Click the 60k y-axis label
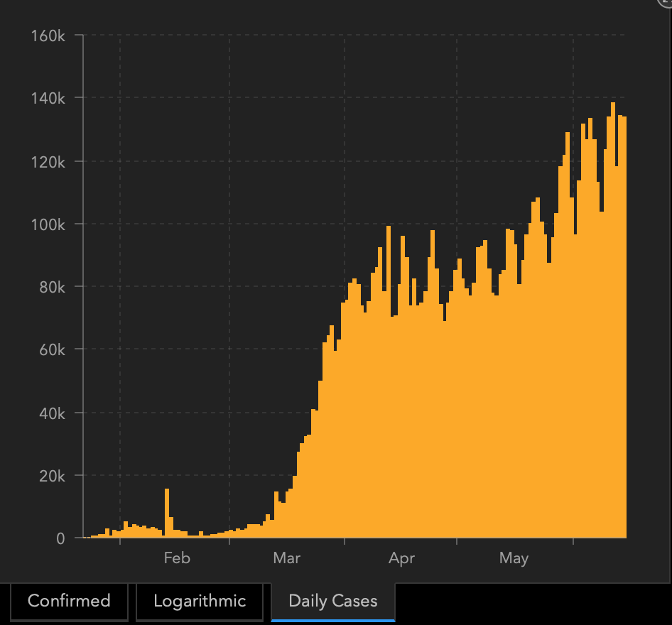Screen dimensions: 672x625 pyautogui.click(x=52, y=350)
